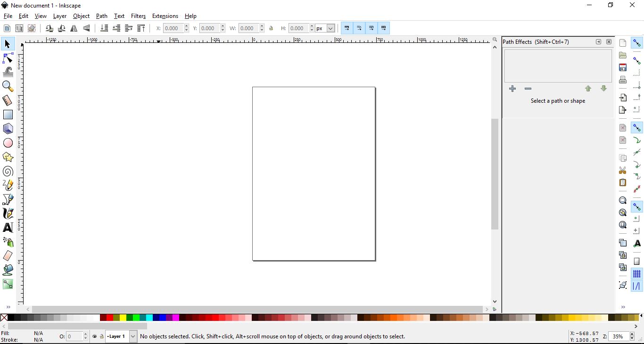This screenshot has width=644, height=344.
Task: Select the Fill Bucket tool
Action: [8, 270]
